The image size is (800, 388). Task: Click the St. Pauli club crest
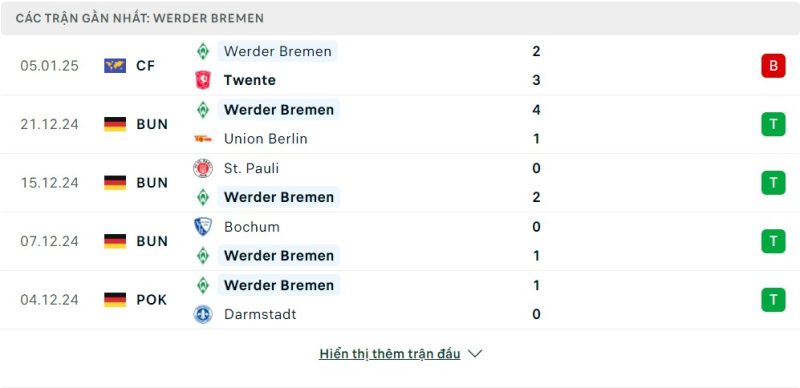coord(203,168)
